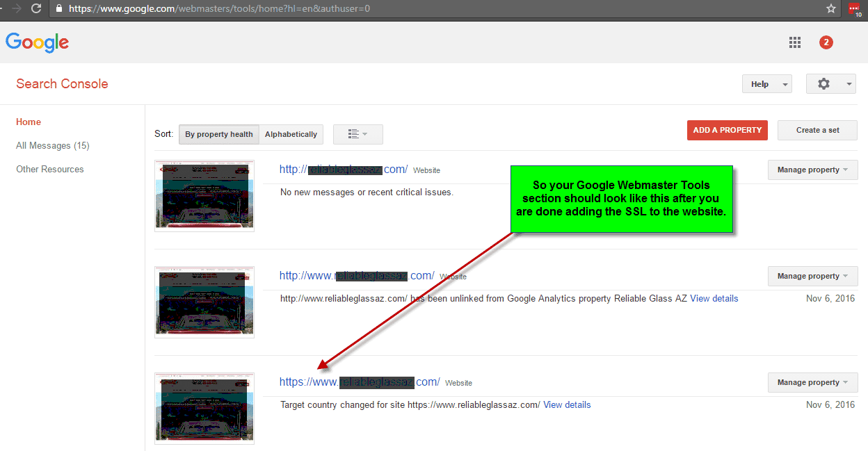Open the Google apps grid menu
This screenshot has height=451, width=868.
[795, 42]
